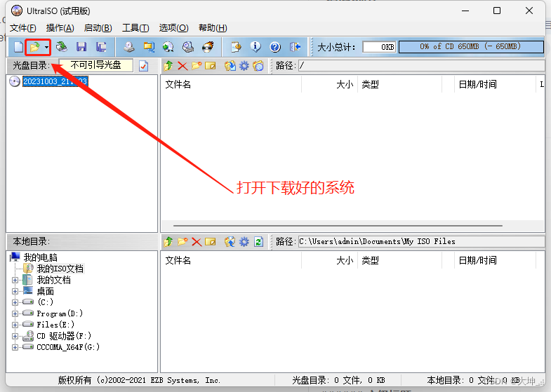The image size is (551, 392).
Task: Click folder-with-list icon in disc pane toolbar
Action: (258, 66)
